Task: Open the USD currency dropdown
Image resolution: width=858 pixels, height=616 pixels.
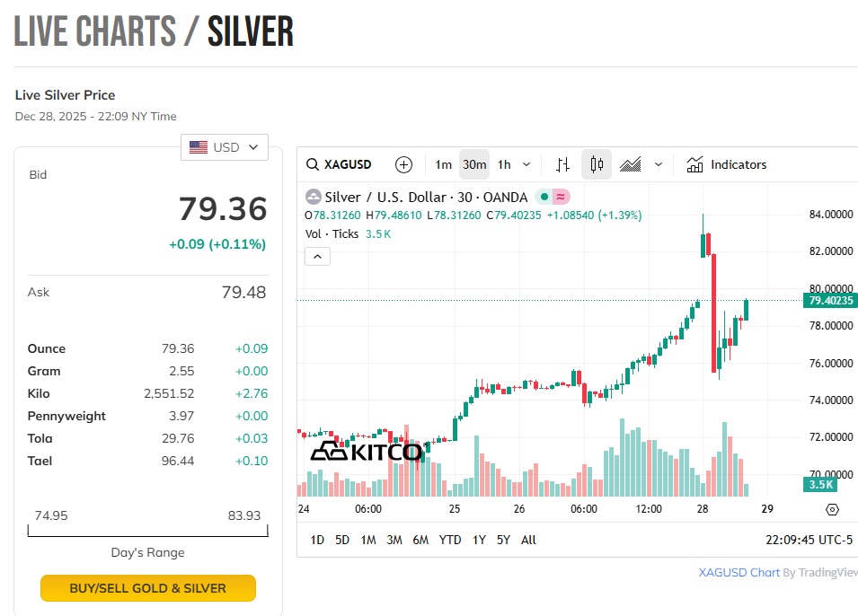Action: pos(225,147)
